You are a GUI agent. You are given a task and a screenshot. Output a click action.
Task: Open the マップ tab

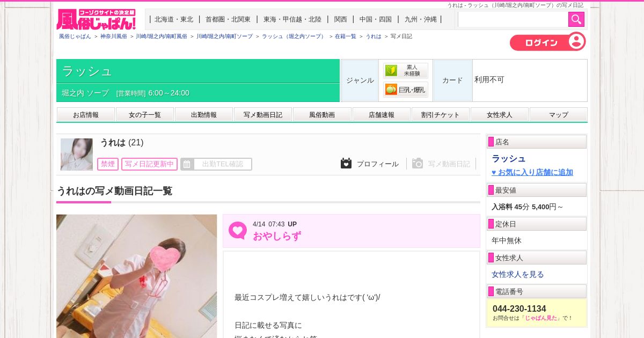[559, 115]
